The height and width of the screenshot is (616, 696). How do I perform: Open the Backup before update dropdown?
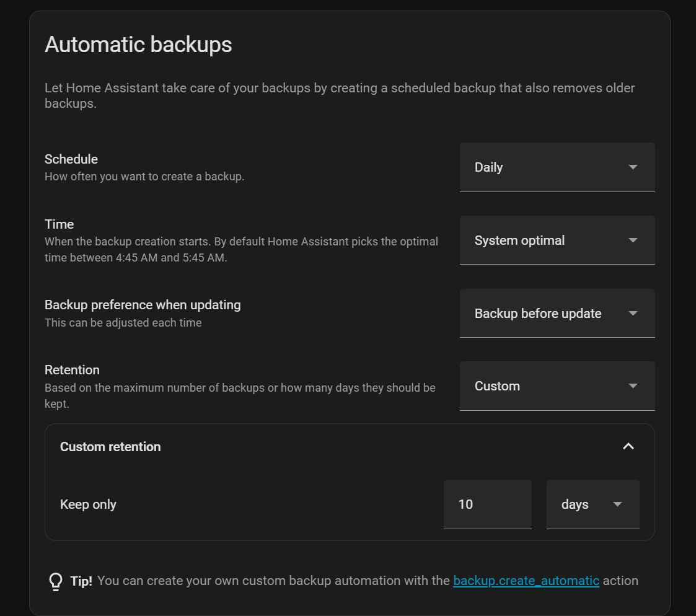coord(545,314)
